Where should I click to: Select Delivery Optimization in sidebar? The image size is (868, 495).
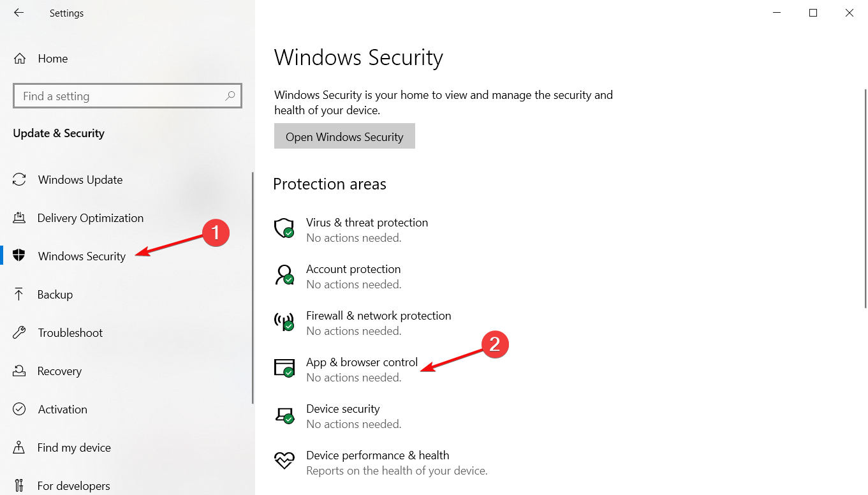(x=90, y=218)
